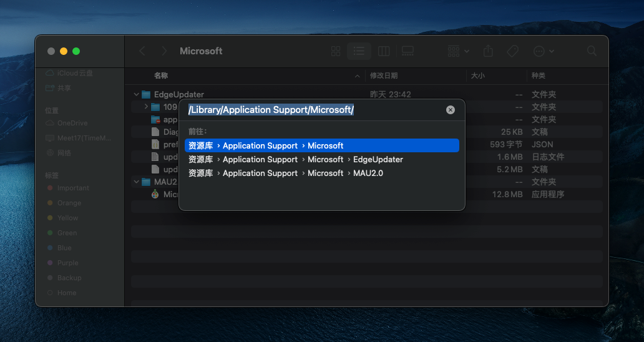Filter by Green tag
644x342 pixels.
click(67, 233)
